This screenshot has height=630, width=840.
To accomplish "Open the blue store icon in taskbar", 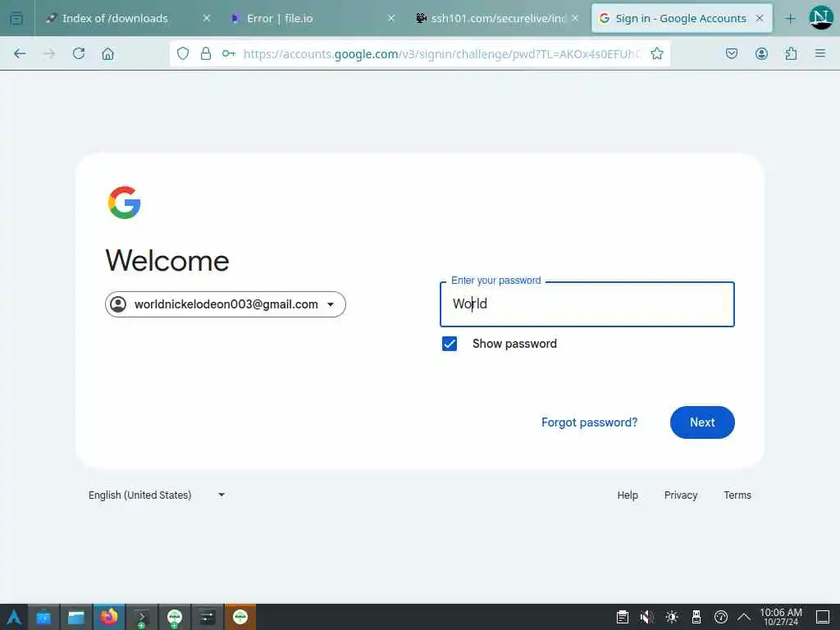I will (43, 617).
